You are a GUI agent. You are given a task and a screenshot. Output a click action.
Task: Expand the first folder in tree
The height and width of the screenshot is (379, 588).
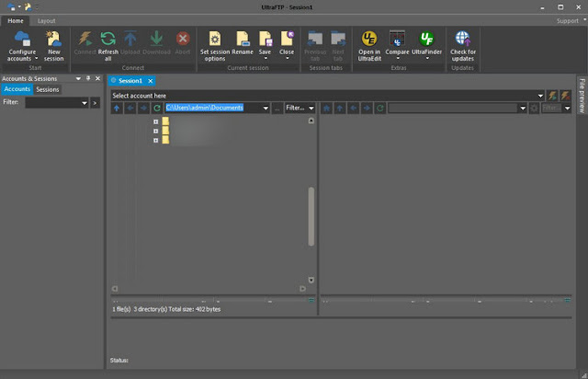click(x=155, y=121)
